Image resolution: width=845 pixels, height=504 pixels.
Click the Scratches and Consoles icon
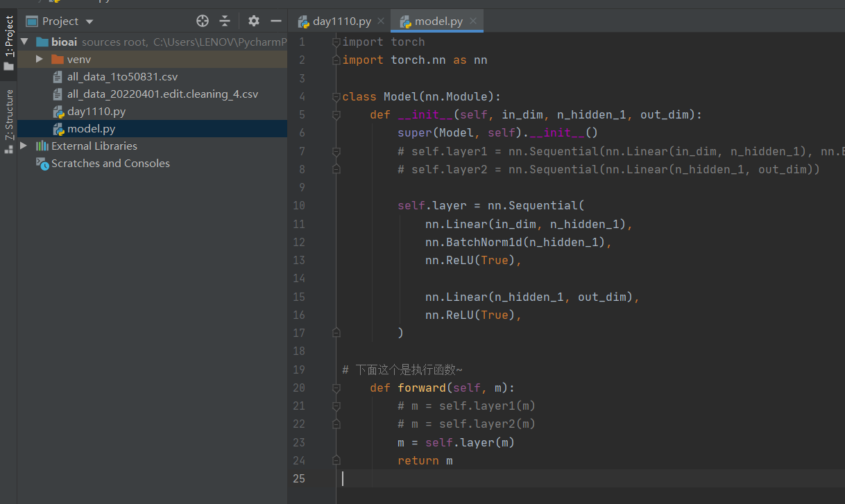click(x=42, y=164)
